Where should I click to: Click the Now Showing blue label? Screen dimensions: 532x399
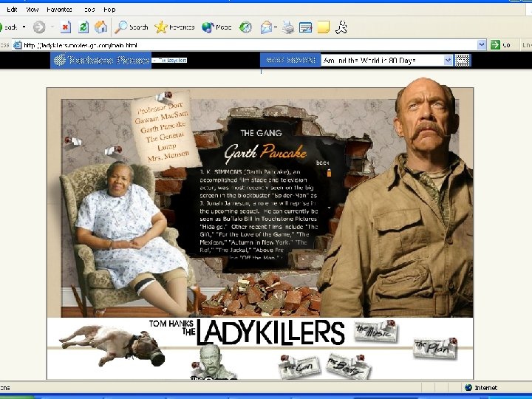[290, 60]
